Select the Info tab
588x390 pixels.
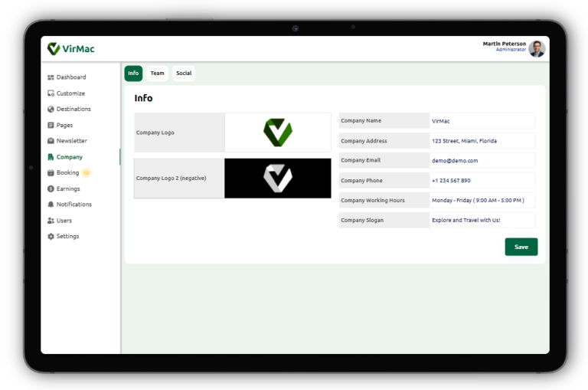133,74
